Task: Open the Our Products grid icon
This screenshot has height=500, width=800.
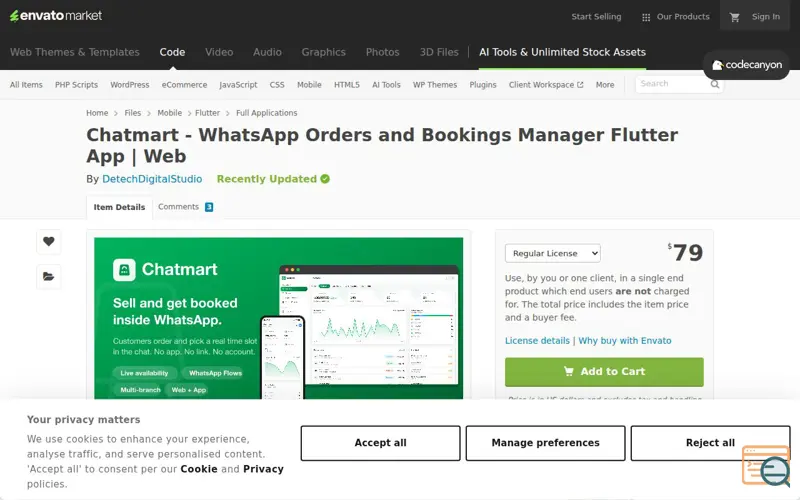Action: (x=646, y=17)
